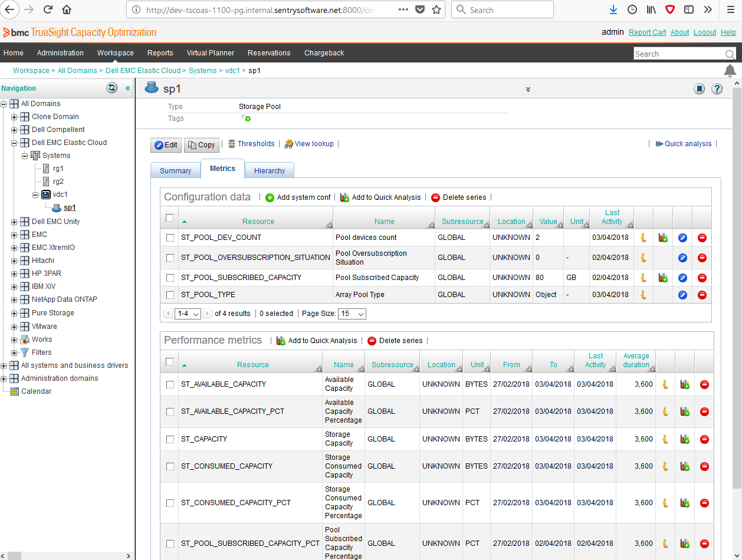Open the Administration menu

(60, 53)
